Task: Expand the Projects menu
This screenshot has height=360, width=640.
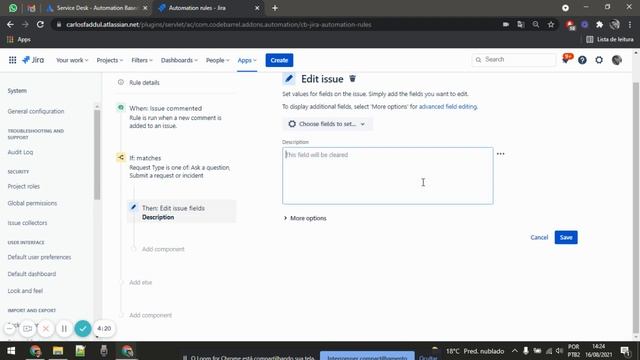Action: click(x=109, y=60)
